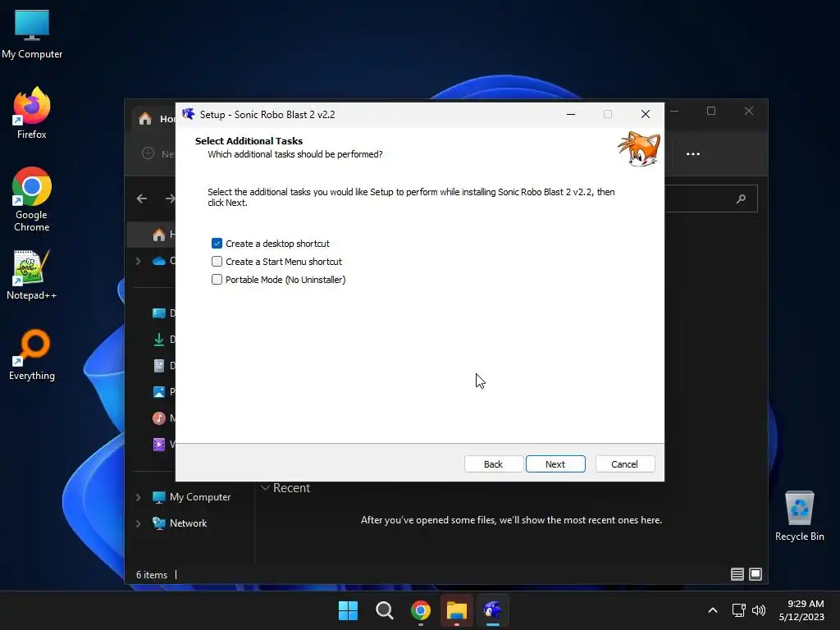Maximize the File Explorer window

(711, 111)
